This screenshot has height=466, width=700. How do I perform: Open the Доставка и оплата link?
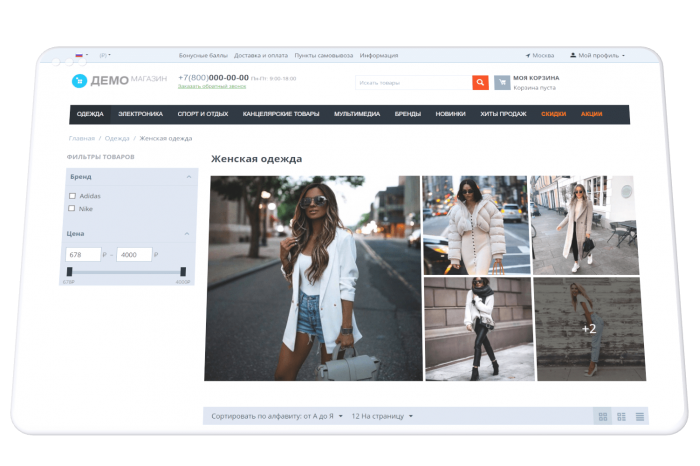pyautogui.click(x=261, y=55)
